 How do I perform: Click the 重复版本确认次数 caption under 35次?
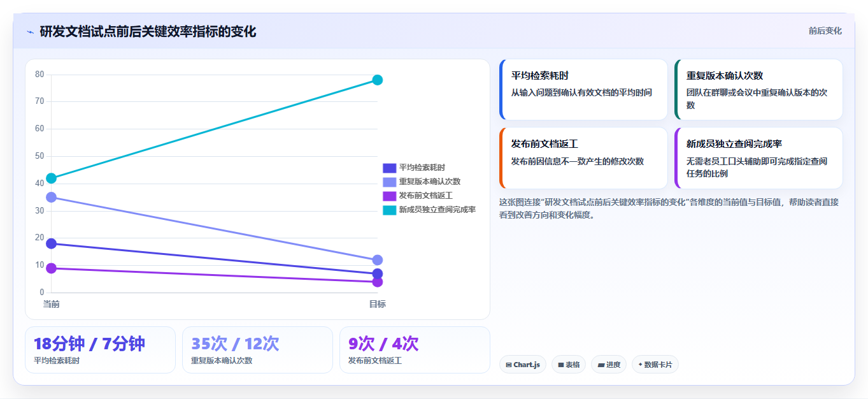click(222, 361)
